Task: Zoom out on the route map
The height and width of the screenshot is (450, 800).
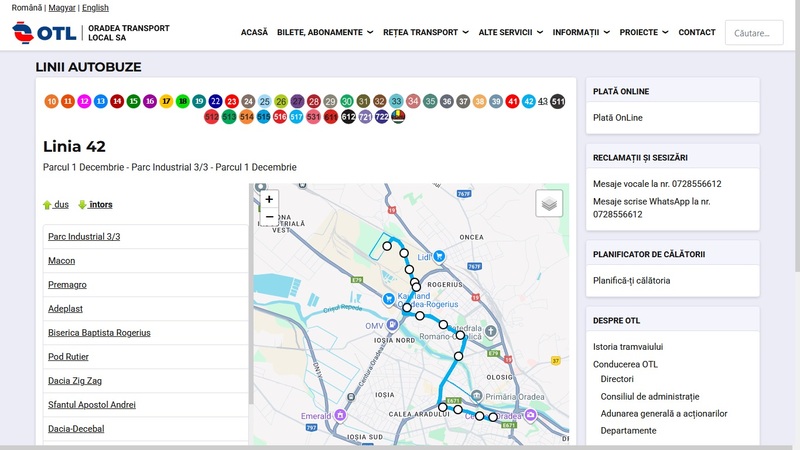Action: (269, 216)
